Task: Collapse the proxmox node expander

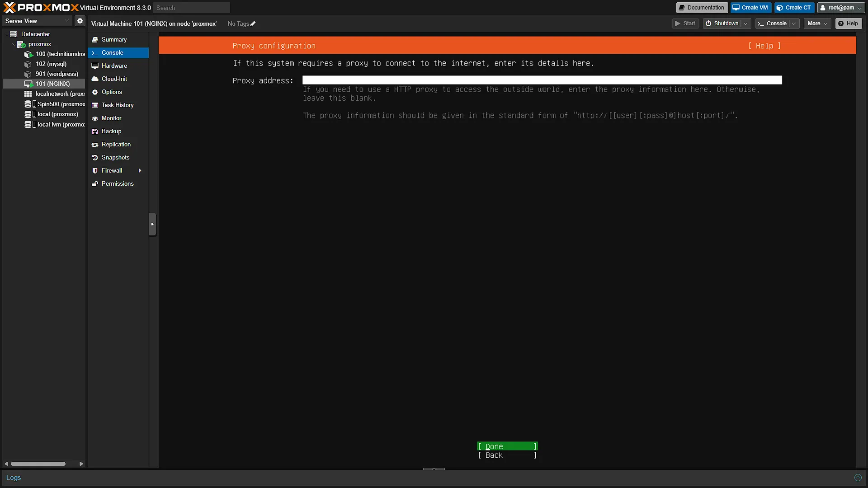Action: (x=14, y=44)
